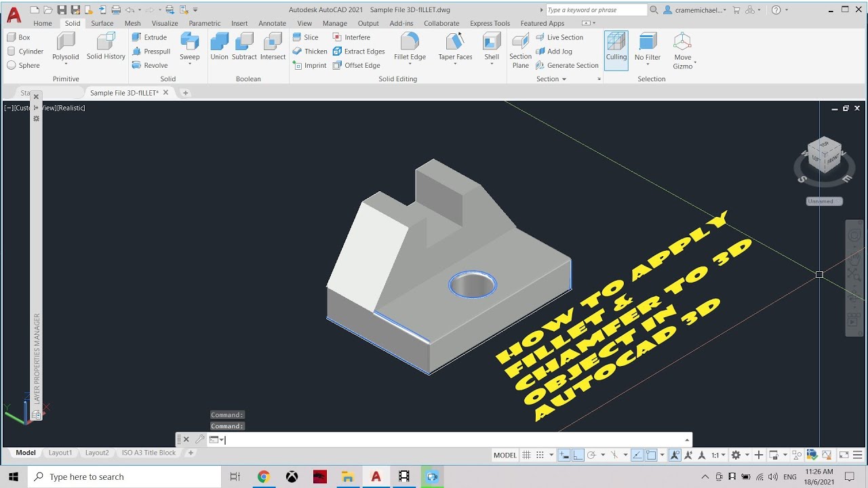The image size is (868, 488).
Task: Run the Interfere check tool
Action: [x=351, y=37]
